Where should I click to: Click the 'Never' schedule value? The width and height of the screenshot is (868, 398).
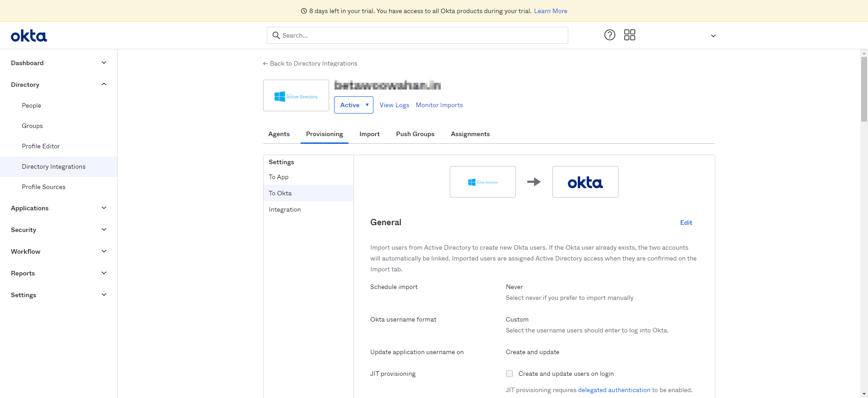(514, 287)
